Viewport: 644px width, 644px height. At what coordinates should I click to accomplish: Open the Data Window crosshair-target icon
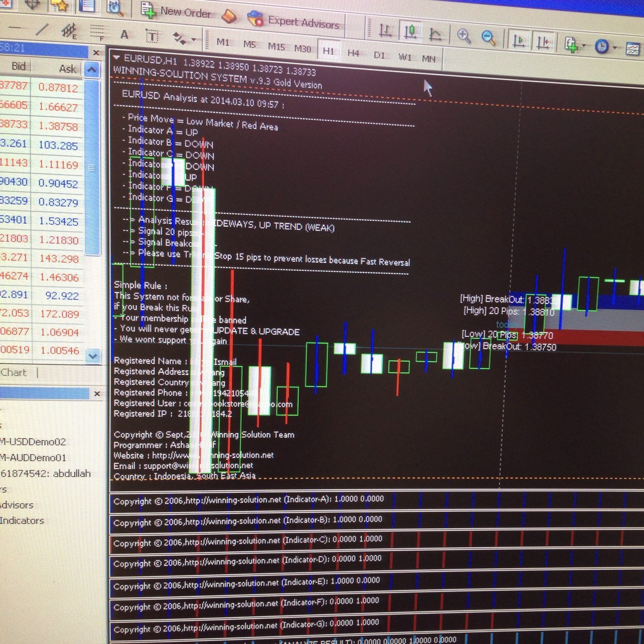coord(33,4)
